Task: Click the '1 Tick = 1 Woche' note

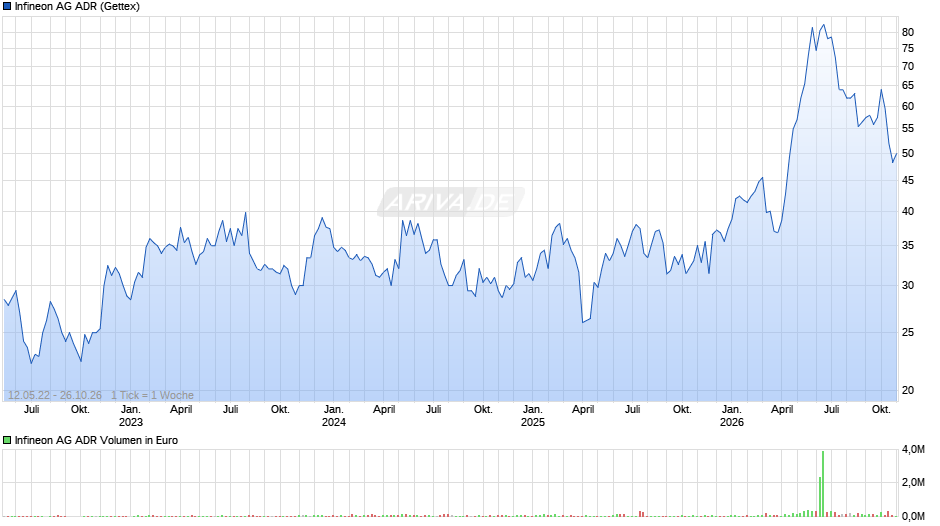Action: 152,395
